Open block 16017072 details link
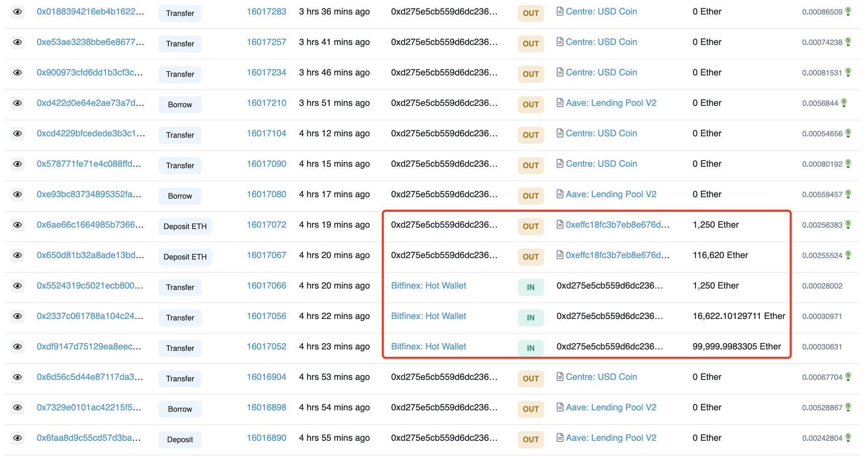Viewport: 868px width, 456px height. tap(267, 225)
